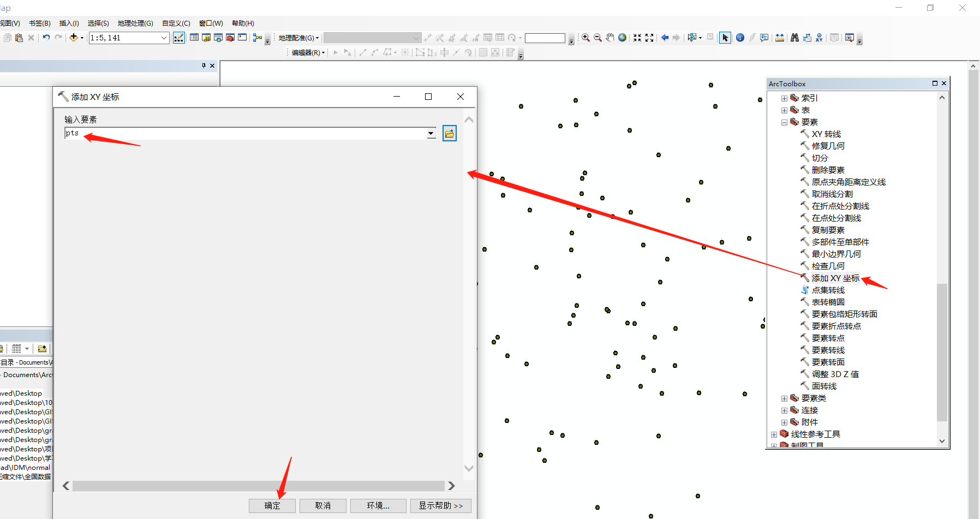Click the pts input features field
This screenshot has height=519, width=980.
tap(246, 133)
